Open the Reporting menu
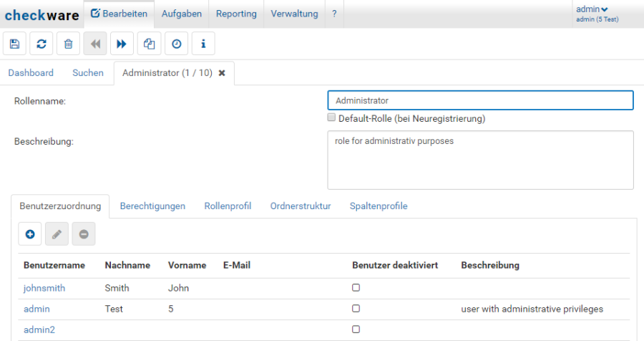Screen dimensions: 644x341 click(x=236, y=14)
